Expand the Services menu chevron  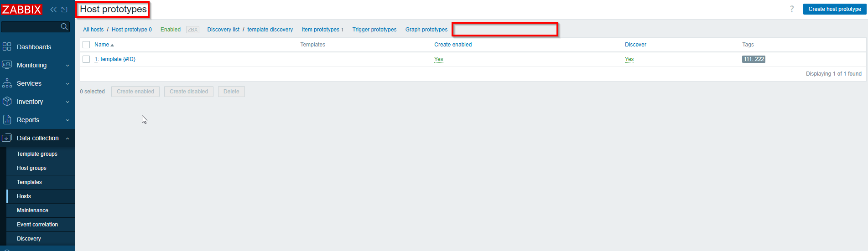pyautogui.click(x=68, y=84)
